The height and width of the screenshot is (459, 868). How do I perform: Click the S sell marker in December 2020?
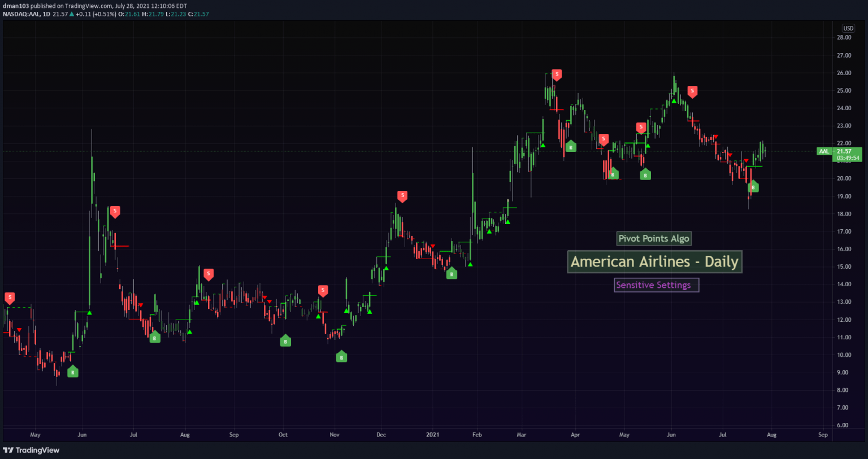pos(402,196)
